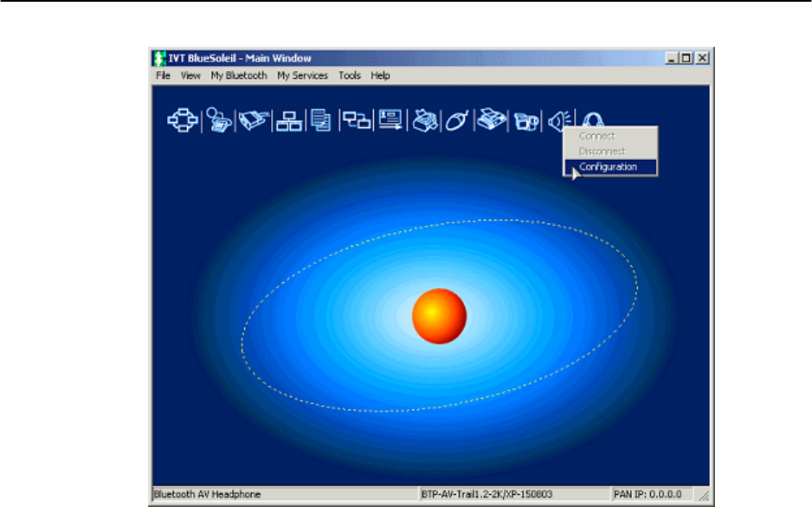Screen dimensions: 812x507
Task: Select the Object Push business card icon
Action: [x=390, y=119]
